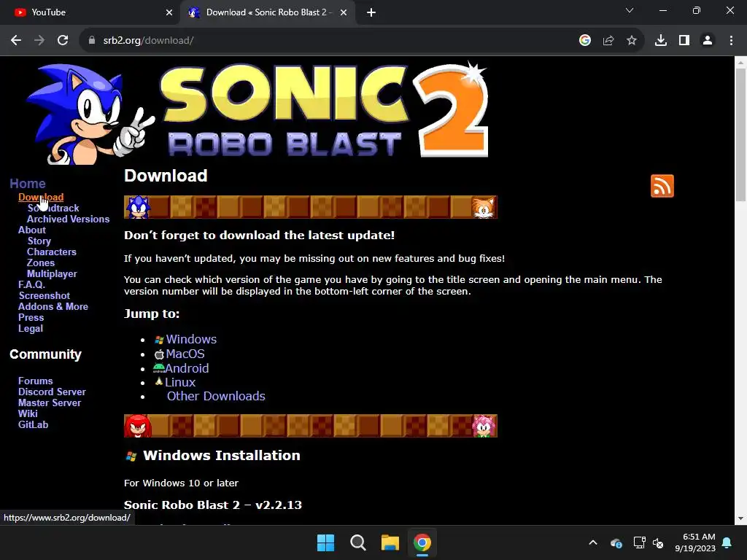Open the network tray icon
The width and height of the screenshot is (747, 560).
639,542
